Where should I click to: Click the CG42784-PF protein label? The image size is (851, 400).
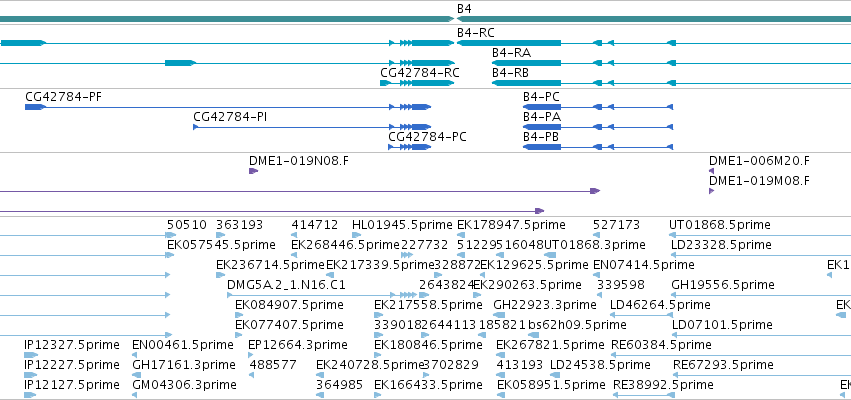click(x=63, y=97)
